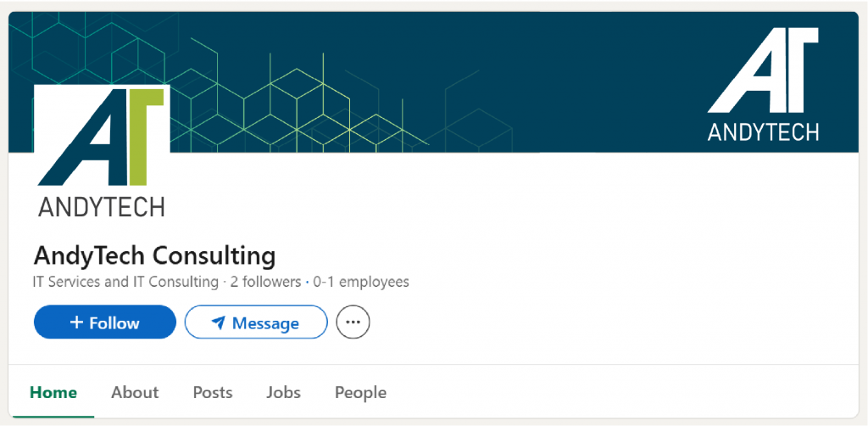Follow AndyTech Consulting
Viewport: 868px width, 426px height.
pos(105,322)
